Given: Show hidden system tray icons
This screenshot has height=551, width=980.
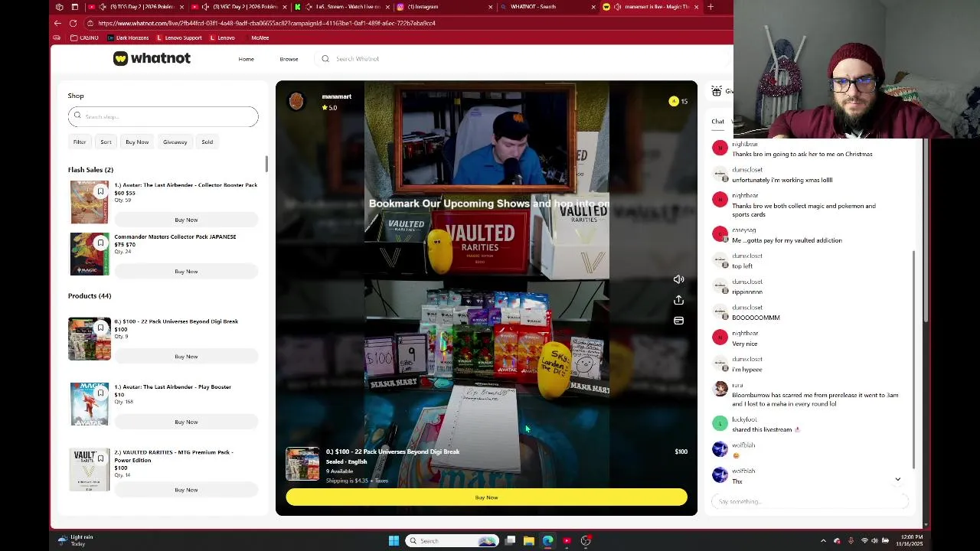Looking at the screenshot, I should tap(824, 541).
